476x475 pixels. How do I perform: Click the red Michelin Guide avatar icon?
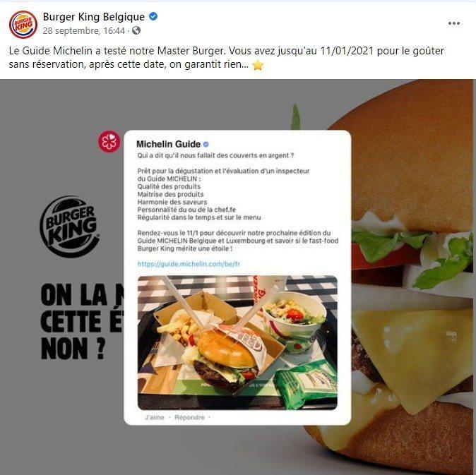[x=109, y=141]
